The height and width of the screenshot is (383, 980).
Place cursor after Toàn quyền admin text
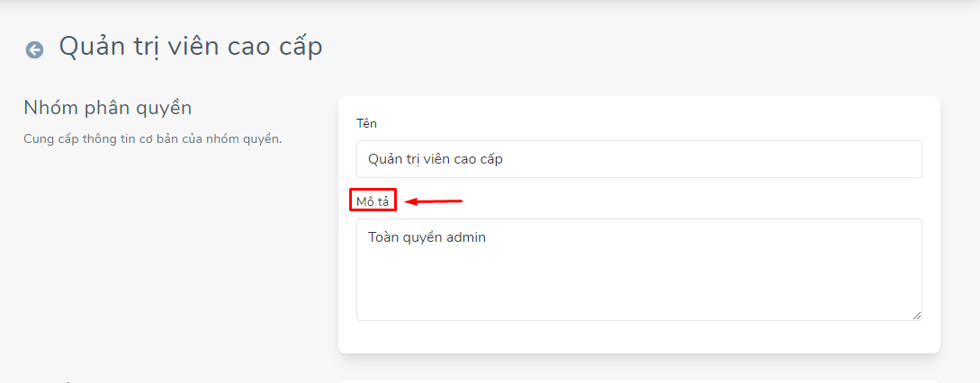[x=488, y=237]
